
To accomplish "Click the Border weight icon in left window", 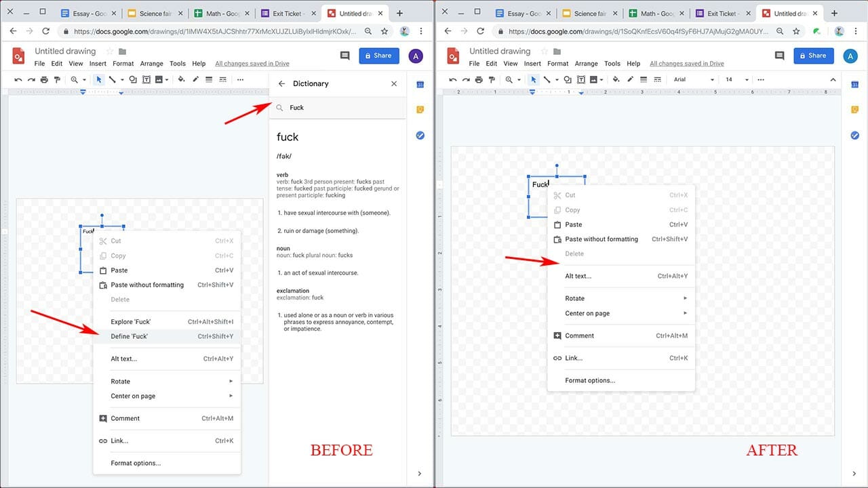I will [209, 79].
